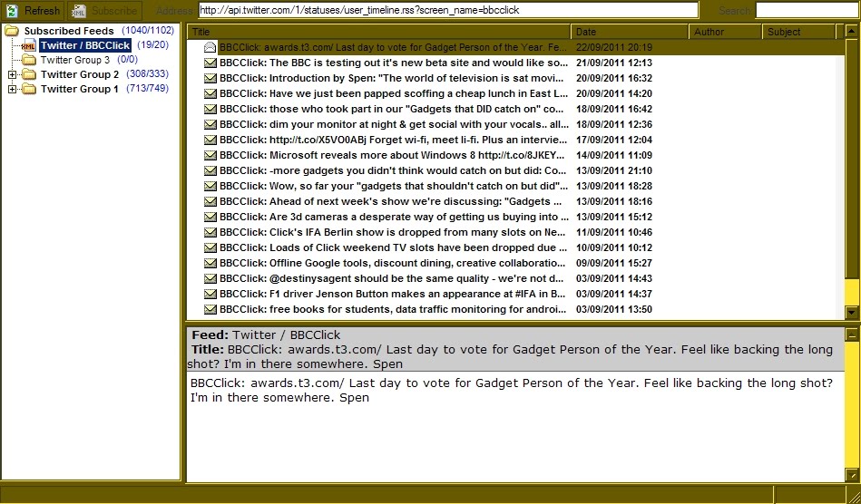This screenshot has width=861, height=504.
Task: Select the Subscribed Feeds root folder
Action: click(69, 31)
